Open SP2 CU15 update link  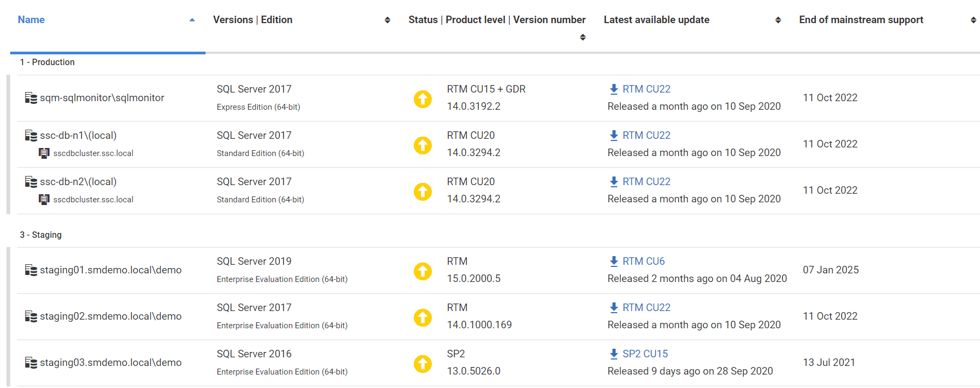click(645, 354)
